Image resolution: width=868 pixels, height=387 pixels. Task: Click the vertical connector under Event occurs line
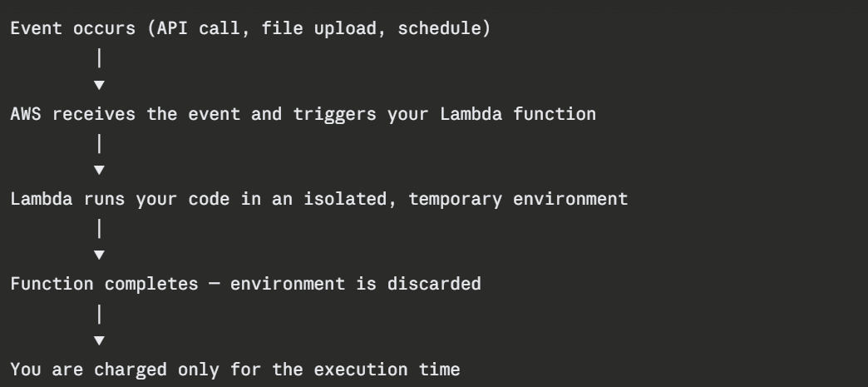(x=100, y=58)
